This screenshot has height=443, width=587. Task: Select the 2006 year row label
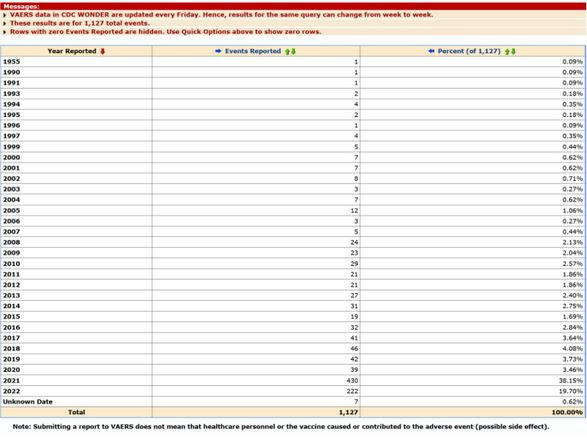[x=12, y=221]
